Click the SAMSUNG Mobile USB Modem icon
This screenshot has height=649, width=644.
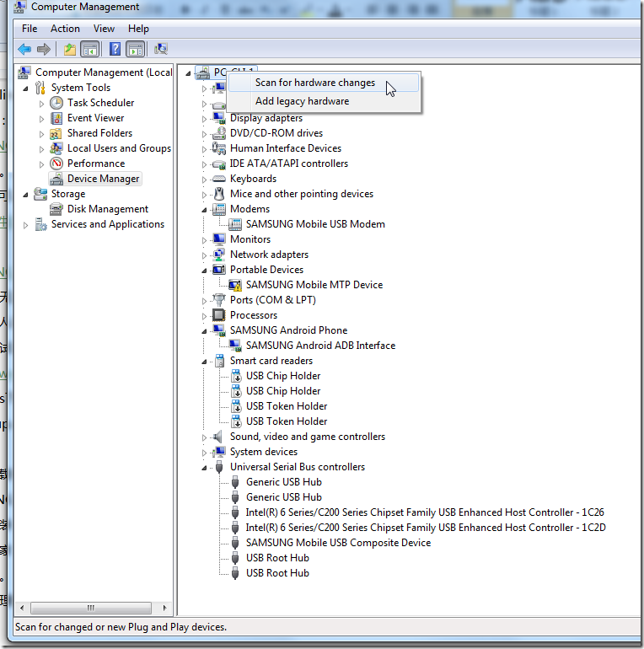pyautogui.click(x=235, y=224)
